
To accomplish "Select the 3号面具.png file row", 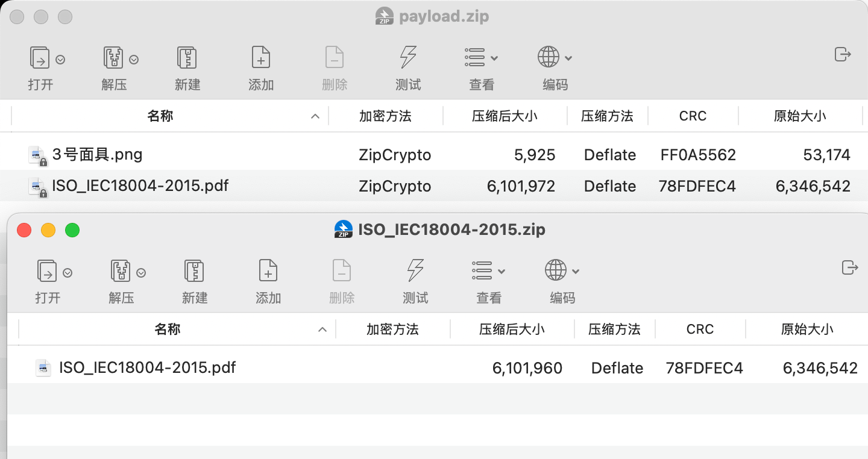I will click(98, 155).
